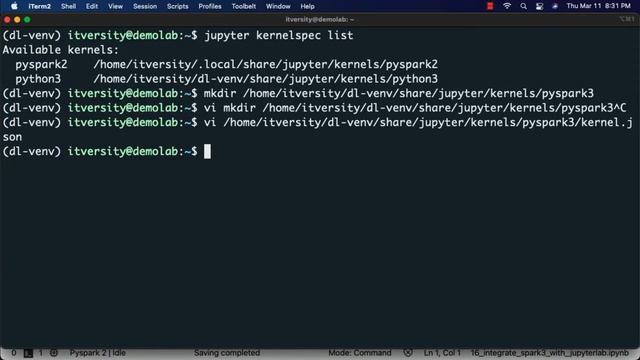Click the 'Pyspark 2 | Idle' kernel status
The width and height of the screenshot is (640, 360).
[x=98, y=353]
